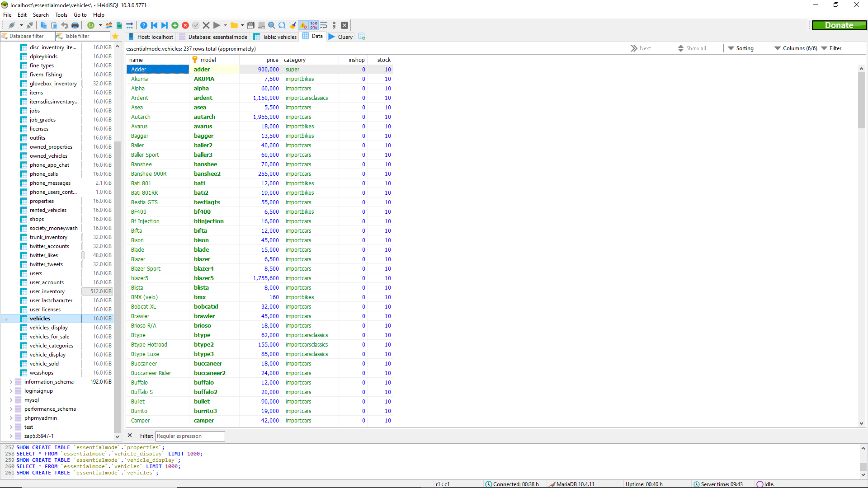Image resolution: width=868 pixels, height=488 pixels.
Task: Click the Regular expression filter field
Action: 190,436
